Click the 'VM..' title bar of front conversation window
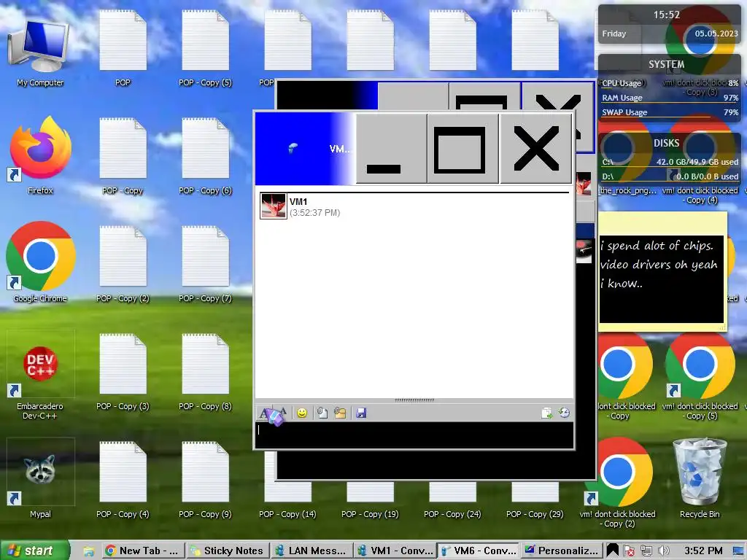747x560 pixels. click(305, 149)
